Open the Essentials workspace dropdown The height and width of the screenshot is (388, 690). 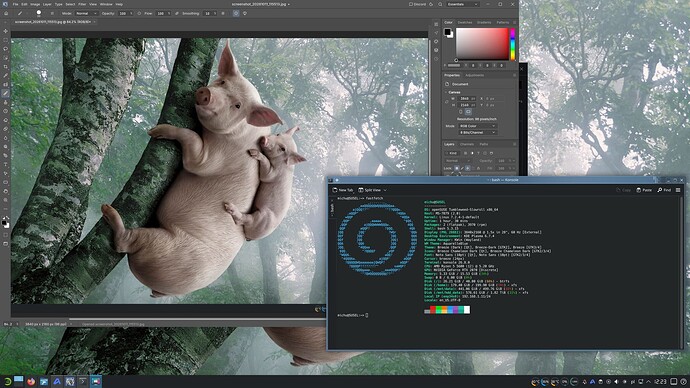point(462,4)
